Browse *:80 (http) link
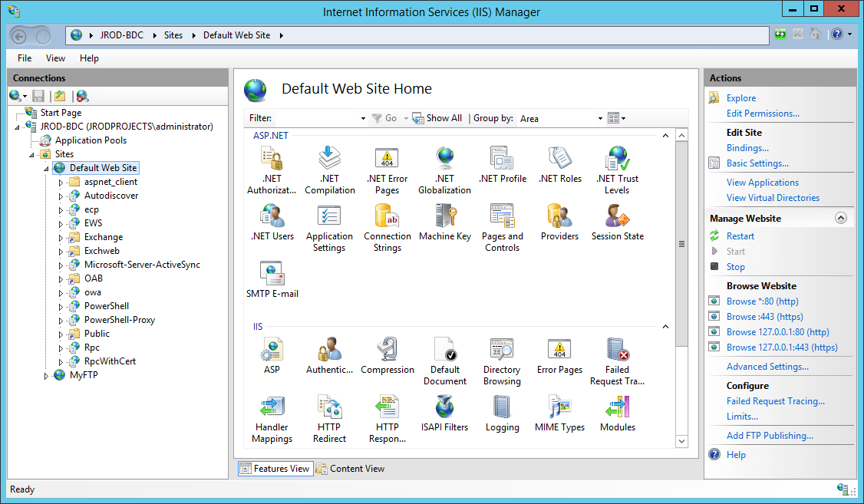The width and height of the screenshot is (864, 504). pyautogui.click(x=762, y=301)
